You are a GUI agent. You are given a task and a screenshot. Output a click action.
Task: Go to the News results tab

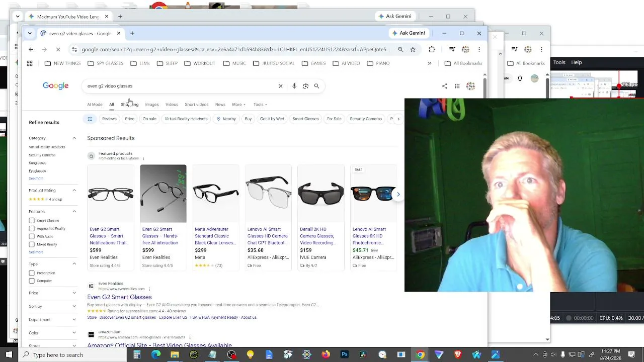pyautogui.click(x=220, y=105)
